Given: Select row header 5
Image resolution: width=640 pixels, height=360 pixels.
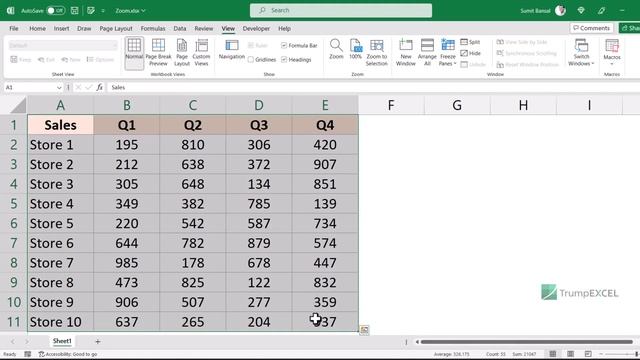Looking at the screenshot, I should (13, 204).
